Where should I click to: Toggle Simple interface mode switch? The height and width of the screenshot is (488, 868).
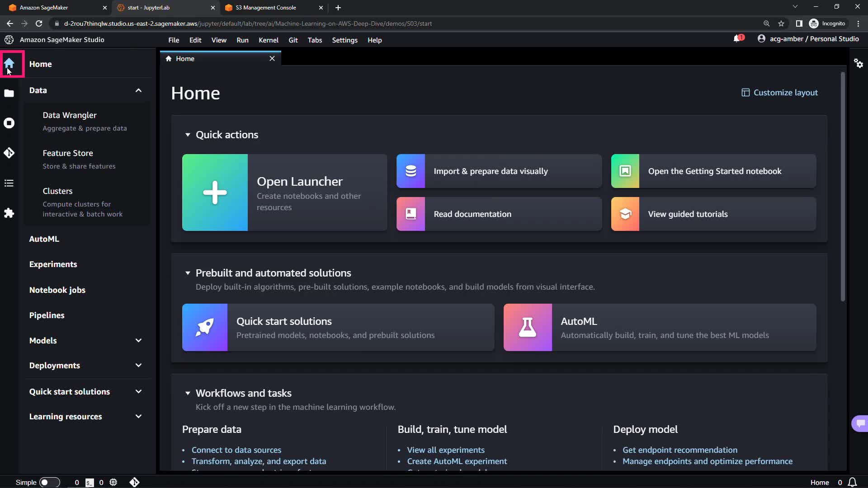(x=49, y=482)
